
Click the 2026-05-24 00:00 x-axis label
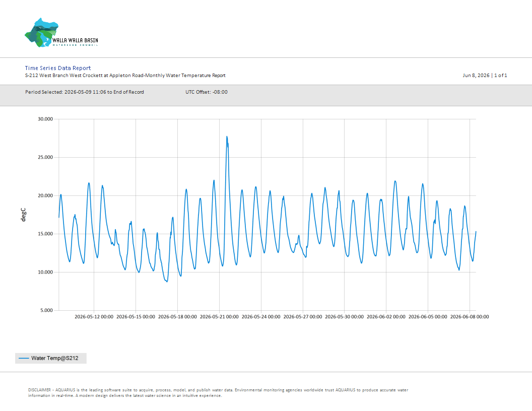(x=261, y=317)
